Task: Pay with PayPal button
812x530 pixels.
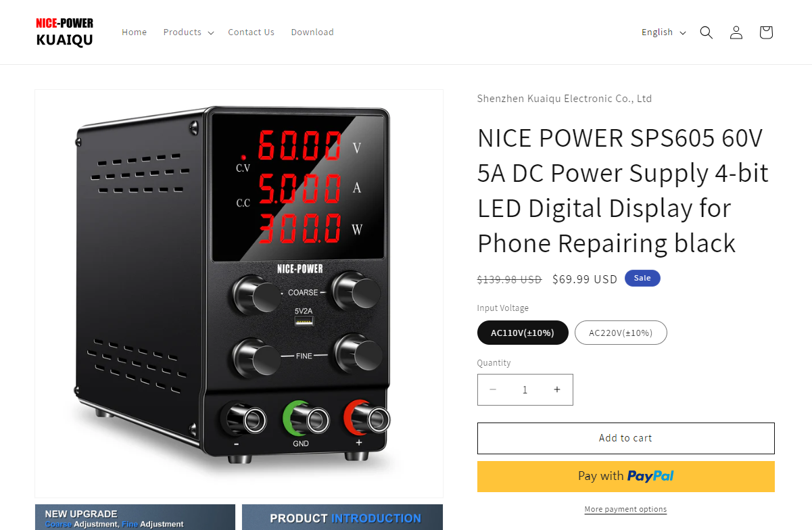Action: coord(626,476)
